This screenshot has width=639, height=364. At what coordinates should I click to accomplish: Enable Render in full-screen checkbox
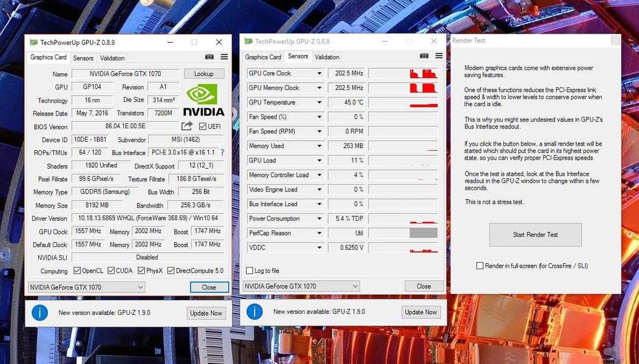point(480,266)
